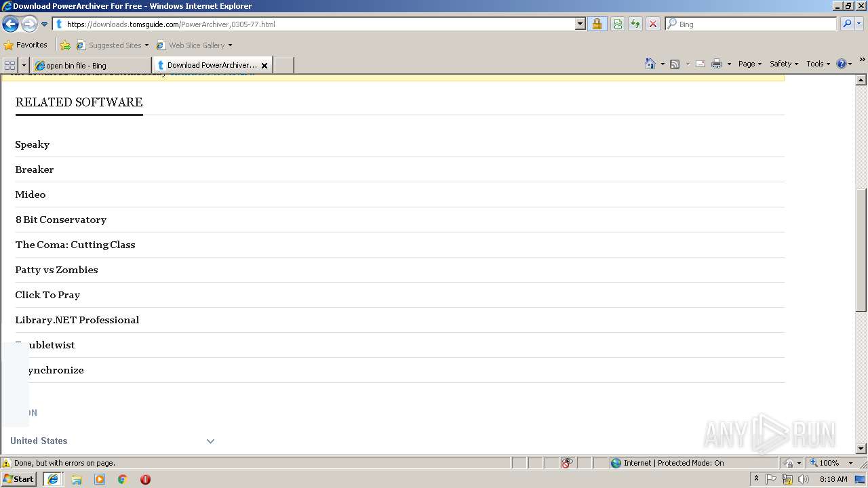Open the Library.NET Professional link

pos(77,320)
